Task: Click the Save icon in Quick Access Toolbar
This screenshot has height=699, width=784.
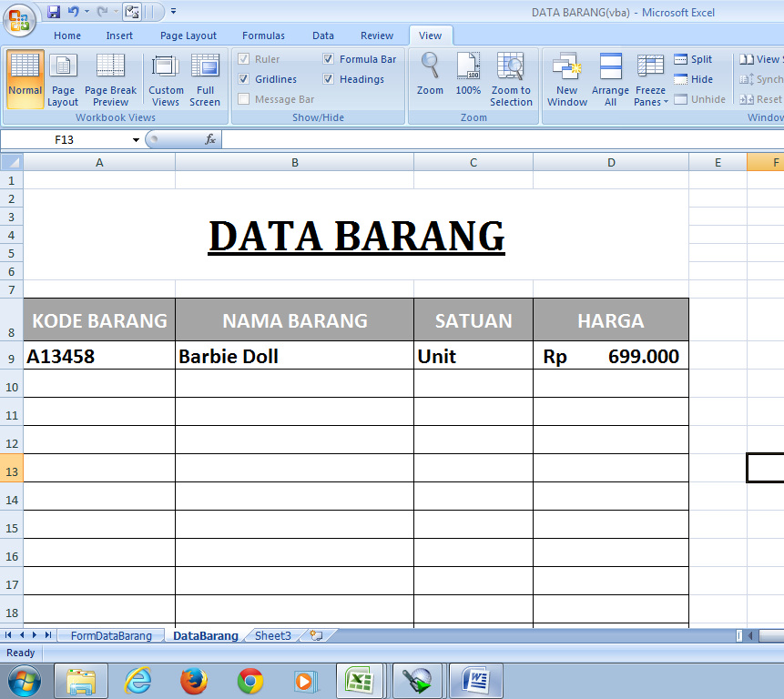Action: (x=52, y=10)
